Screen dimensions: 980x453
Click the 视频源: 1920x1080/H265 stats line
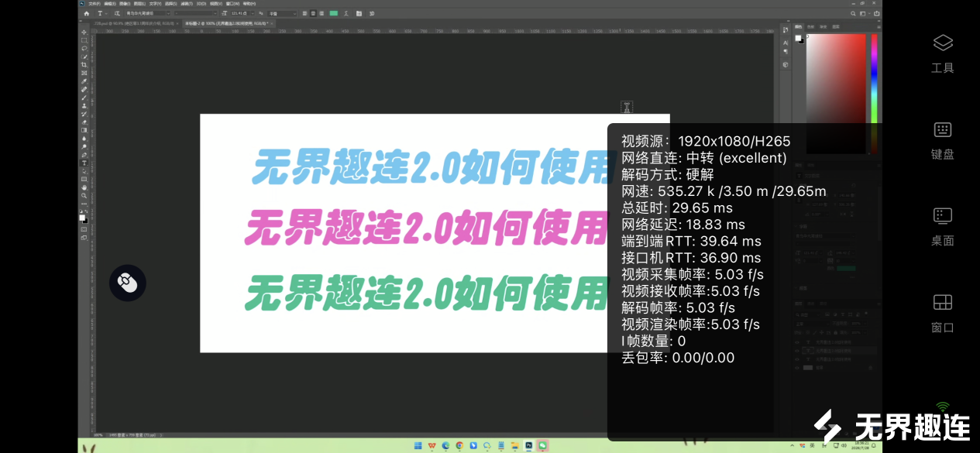[706, 141]
